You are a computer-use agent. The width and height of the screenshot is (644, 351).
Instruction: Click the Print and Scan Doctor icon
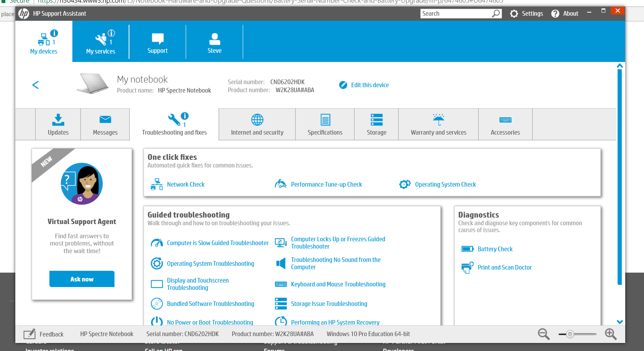point(467,267)
